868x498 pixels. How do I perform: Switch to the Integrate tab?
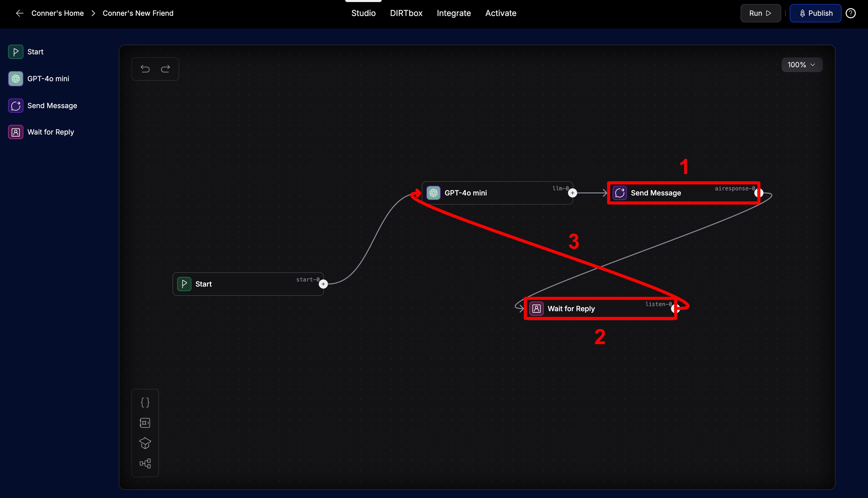(454, 13)
